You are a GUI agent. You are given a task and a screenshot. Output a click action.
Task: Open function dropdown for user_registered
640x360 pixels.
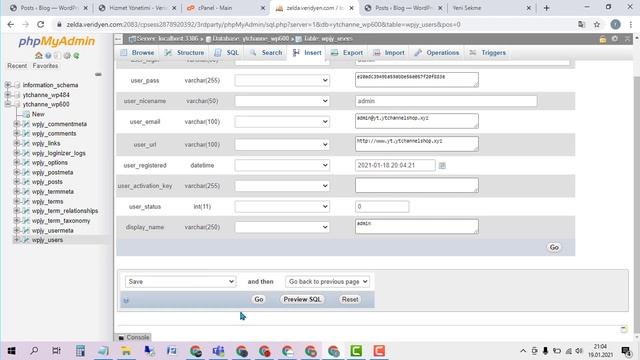coord(282,165)
